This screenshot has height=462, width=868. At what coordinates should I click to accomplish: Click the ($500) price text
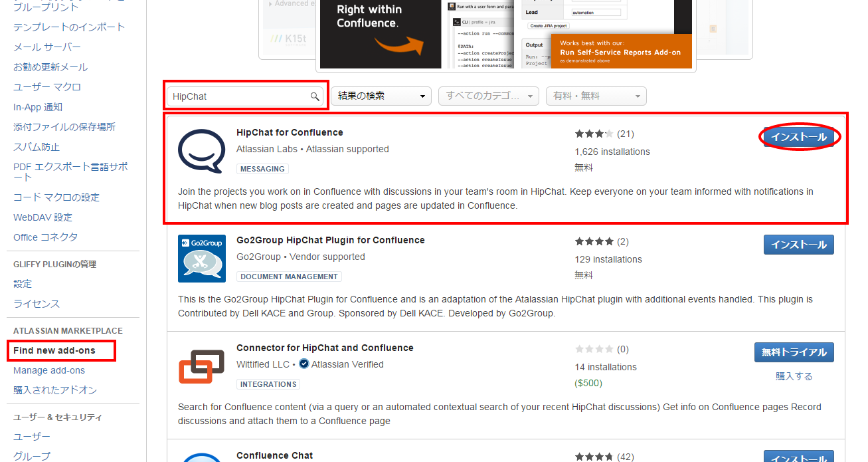click(x=590, y=383)
